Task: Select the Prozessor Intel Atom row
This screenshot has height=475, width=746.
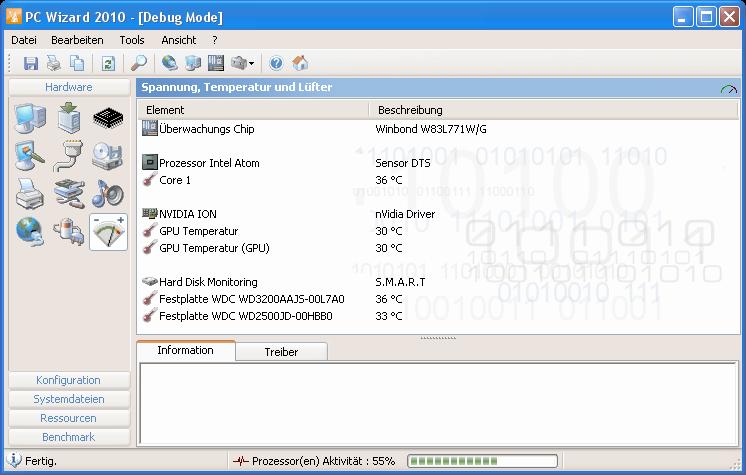Action: pos(438,163)
